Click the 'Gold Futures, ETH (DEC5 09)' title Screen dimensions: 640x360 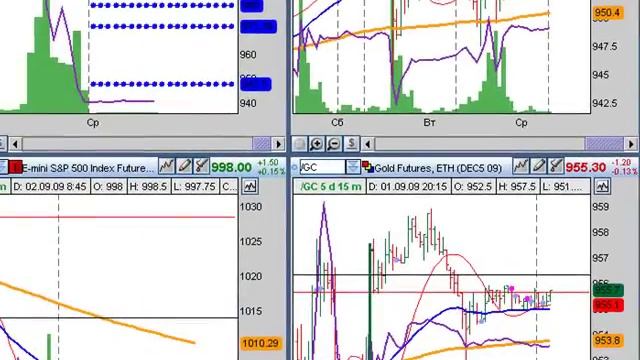click(x=438, y=168)
